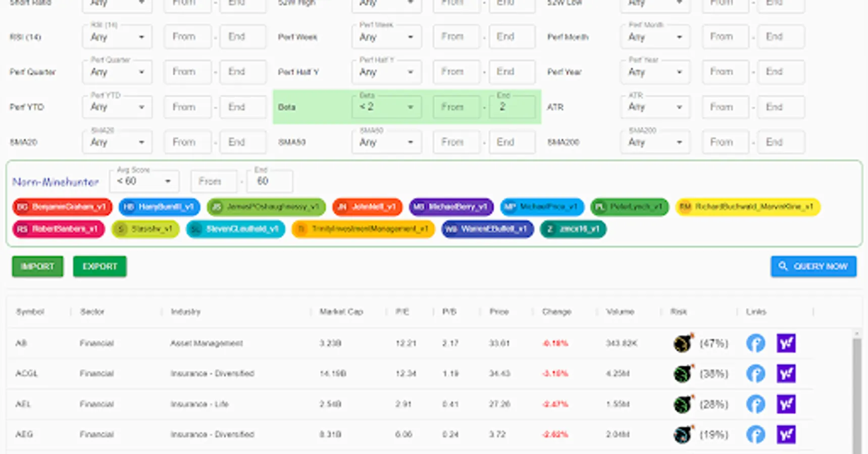The height and width of the screenshot is (454, 868).
Task: Click the SMA200 From input field
Action: pyautogui.click(x=725, y=142)
